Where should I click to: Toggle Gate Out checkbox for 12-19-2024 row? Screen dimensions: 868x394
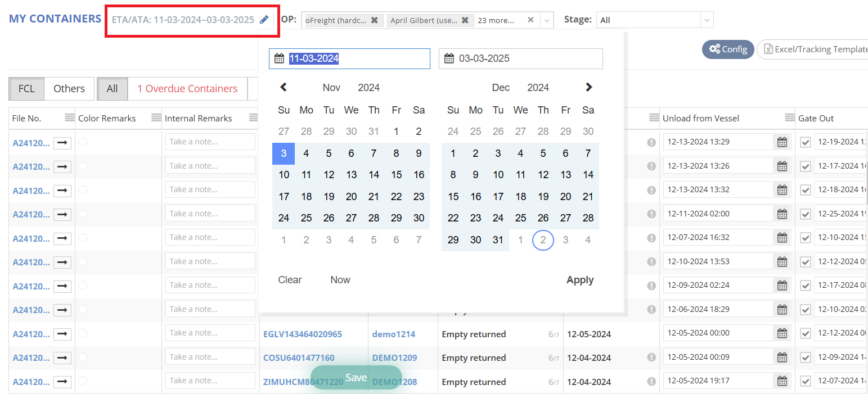point(805,143)
